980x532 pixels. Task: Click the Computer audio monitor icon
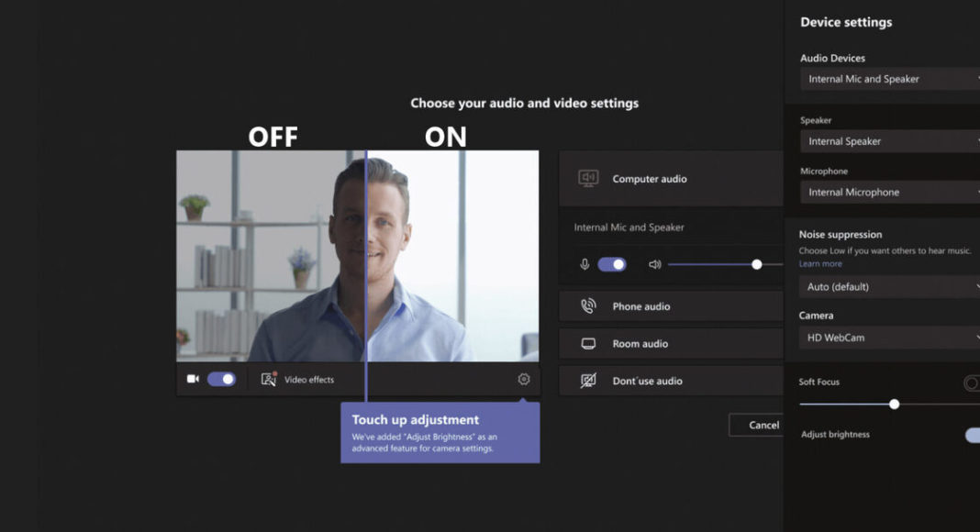tap(588, 179)
